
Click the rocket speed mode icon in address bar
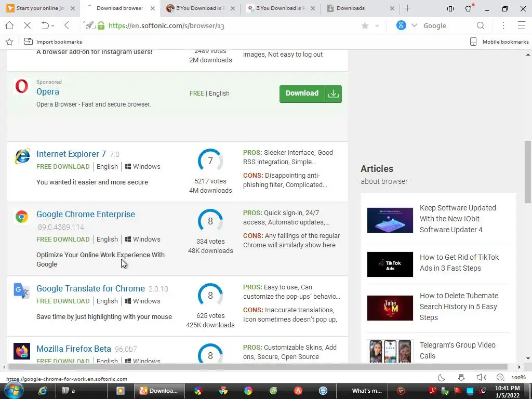click(x=89, y=25)
